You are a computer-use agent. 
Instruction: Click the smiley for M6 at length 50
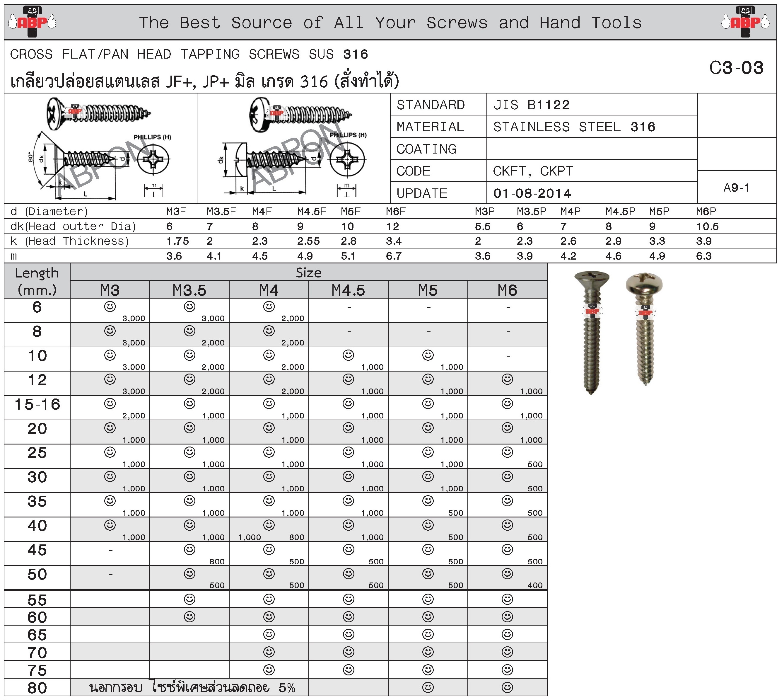click(x=508, y=573)
